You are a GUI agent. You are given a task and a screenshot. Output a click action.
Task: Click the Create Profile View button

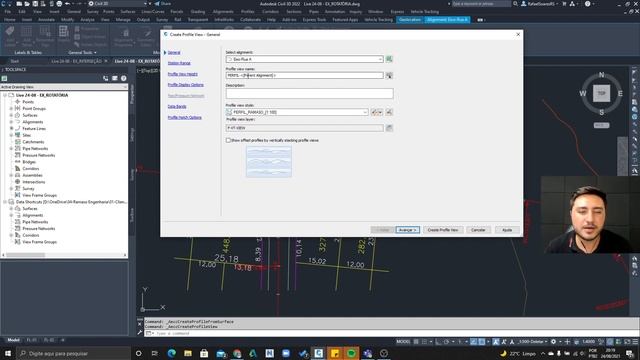click(443, 230)
